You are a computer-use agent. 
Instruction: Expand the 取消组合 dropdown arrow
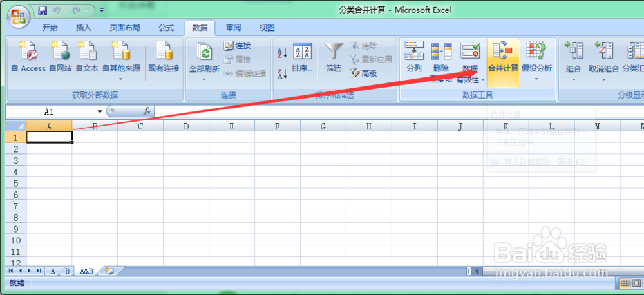[x=604, y=79]
